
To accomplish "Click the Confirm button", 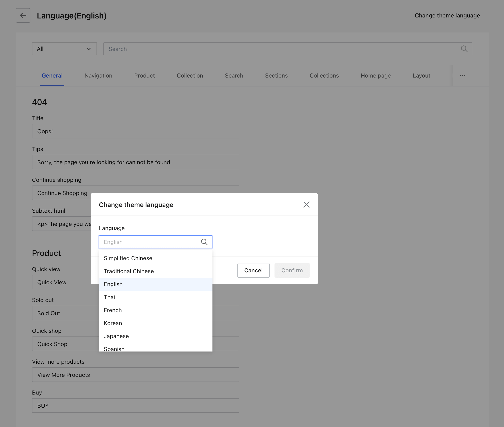I will point(292,270).
